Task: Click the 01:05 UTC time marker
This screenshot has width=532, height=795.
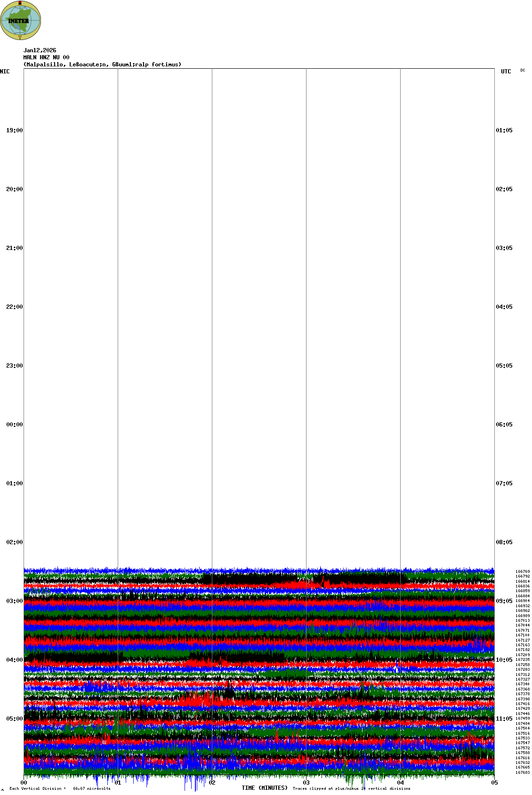Action: tap(504, 130)
